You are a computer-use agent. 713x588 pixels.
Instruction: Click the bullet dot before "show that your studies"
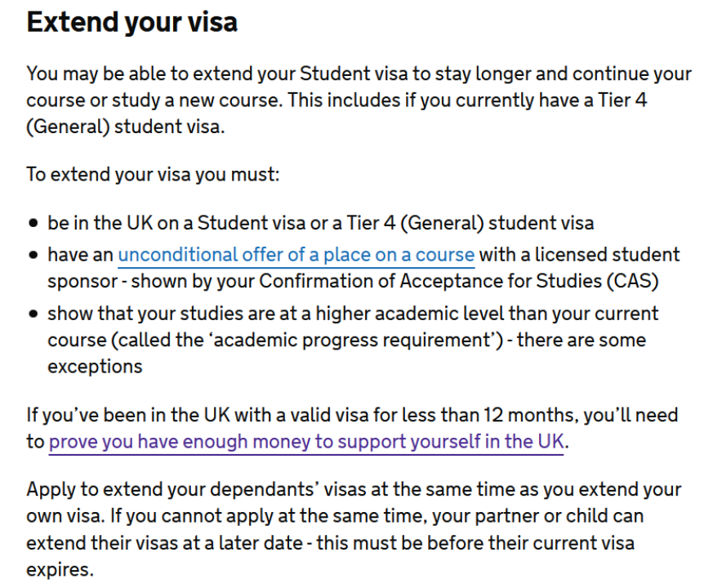pos(33,314)
